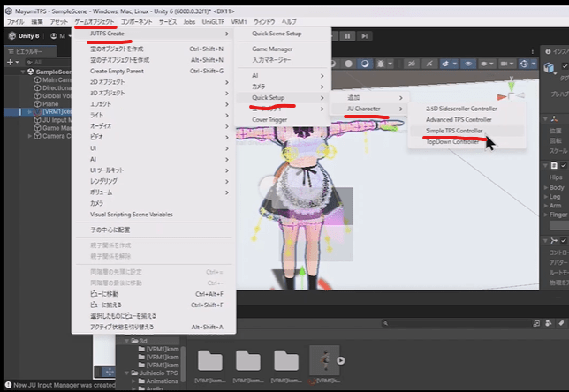This screenshot has width=569, height=392.
Task: Toggle the Inspector active checkbox
Action: (565, 65)
